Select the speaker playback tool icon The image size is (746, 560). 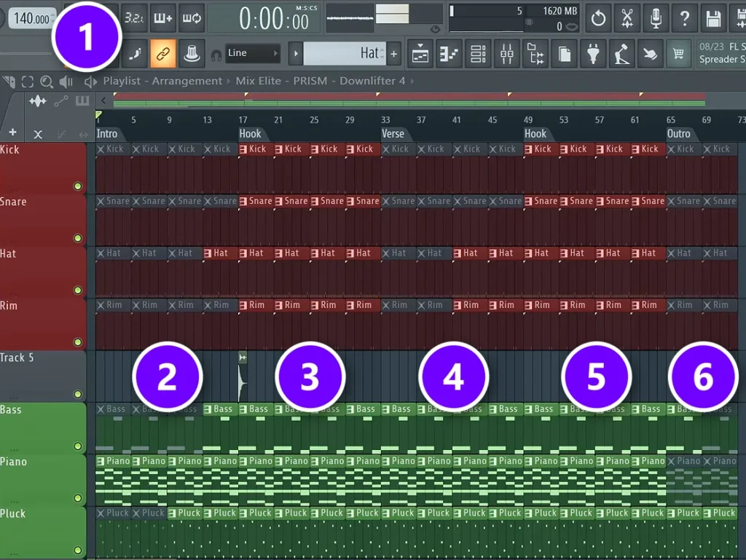(x=66, y=82)
